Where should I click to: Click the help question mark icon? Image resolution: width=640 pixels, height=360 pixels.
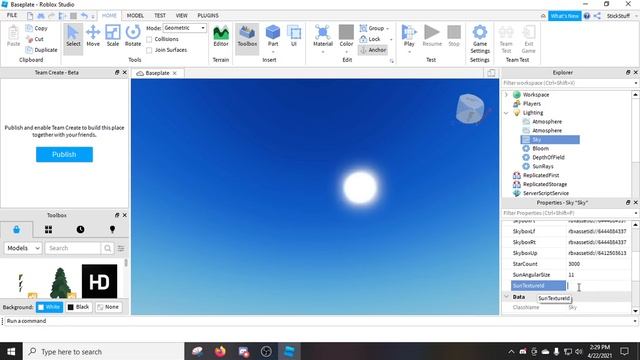(587, 16)
